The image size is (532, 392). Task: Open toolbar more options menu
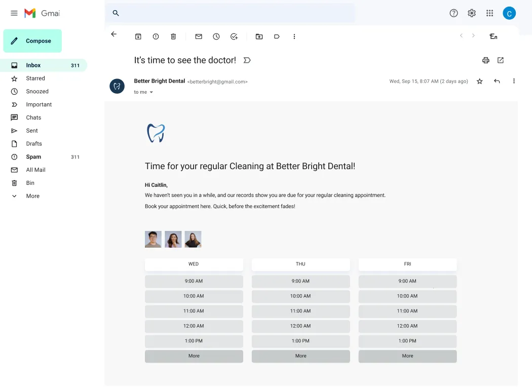(294, 36)
